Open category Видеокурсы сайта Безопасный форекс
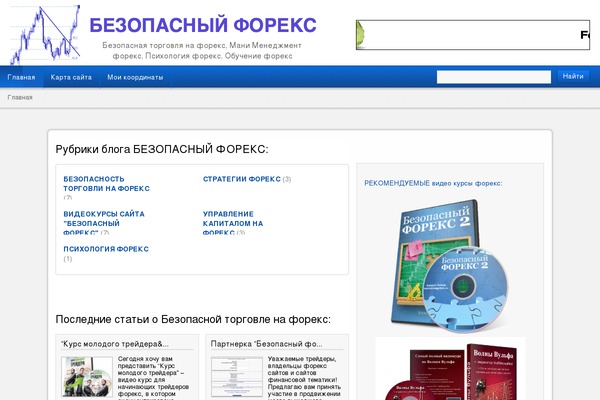The width and height of the screenshot is (600, 400). (104, 223)
